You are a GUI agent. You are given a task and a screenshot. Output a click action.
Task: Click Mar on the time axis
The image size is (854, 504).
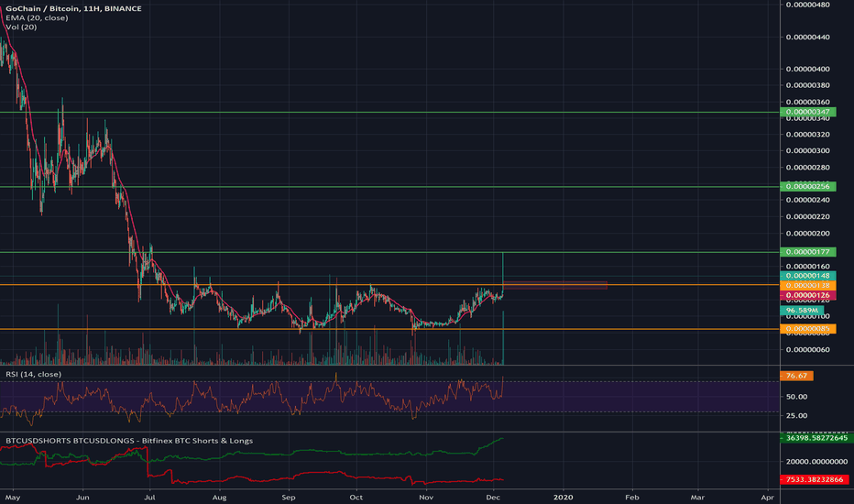697,497
